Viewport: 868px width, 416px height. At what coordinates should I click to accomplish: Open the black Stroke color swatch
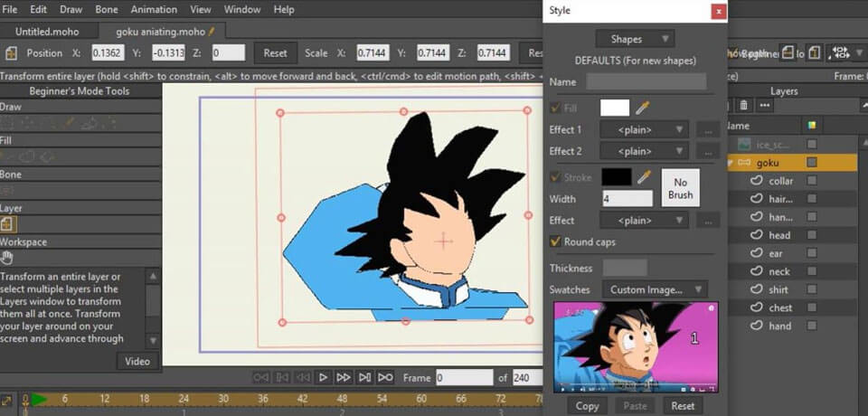coord(616,177)
